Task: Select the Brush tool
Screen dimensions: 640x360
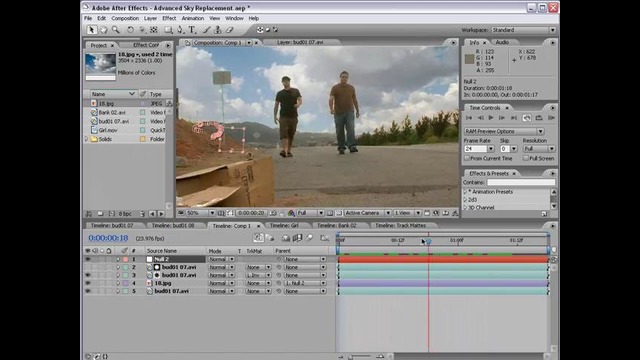Action: pyautogui.click(x=207, y=30)
